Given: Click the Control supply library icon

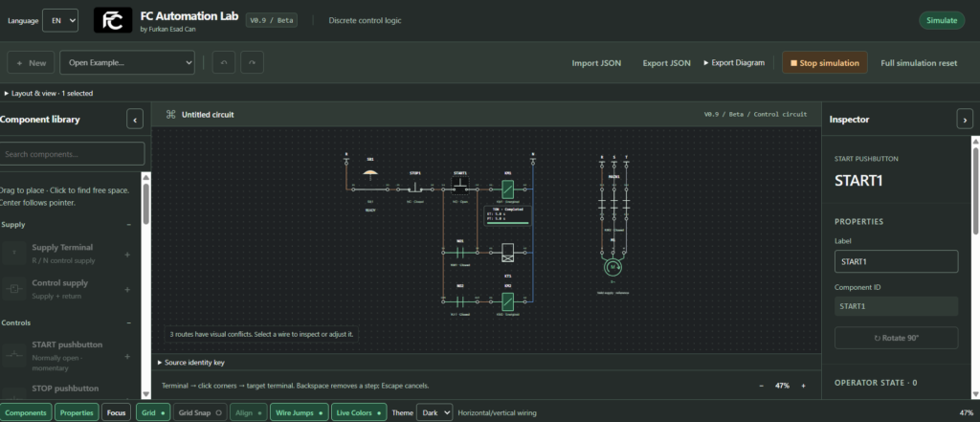Looking at the screenshot, I should [x=14, y=289].
